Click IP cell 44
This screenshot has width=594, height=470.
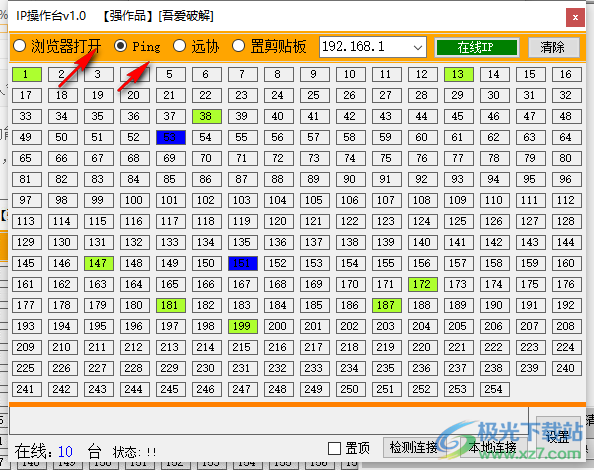click(423, 116)
